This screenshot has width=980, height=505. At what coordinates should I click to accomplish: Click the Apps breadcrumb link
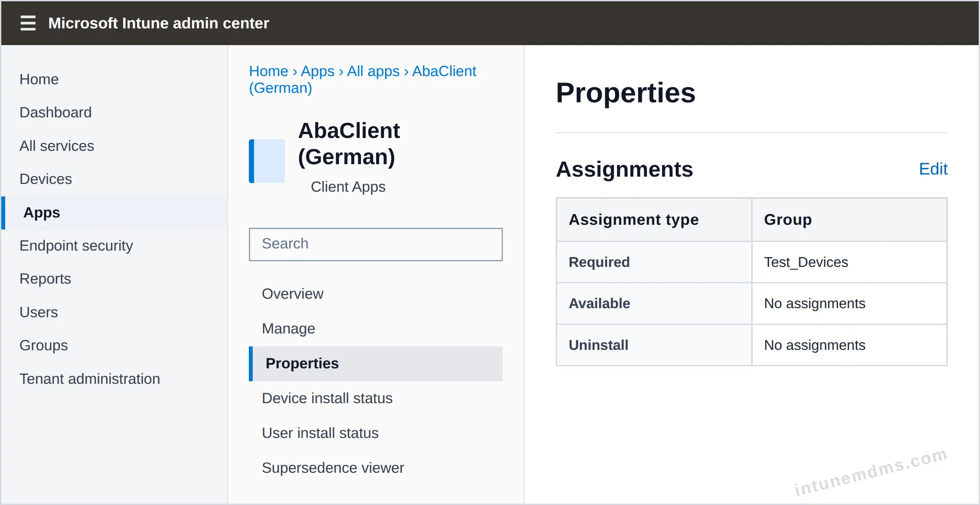(x=318, y=71)
